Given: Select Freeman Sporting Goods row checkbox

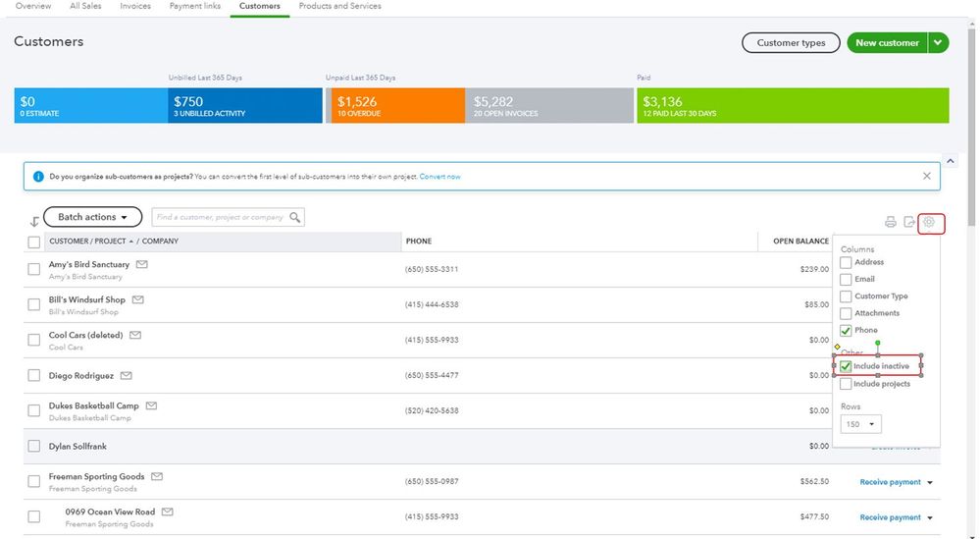Looking at the screenshot, I should pos(33,481).
